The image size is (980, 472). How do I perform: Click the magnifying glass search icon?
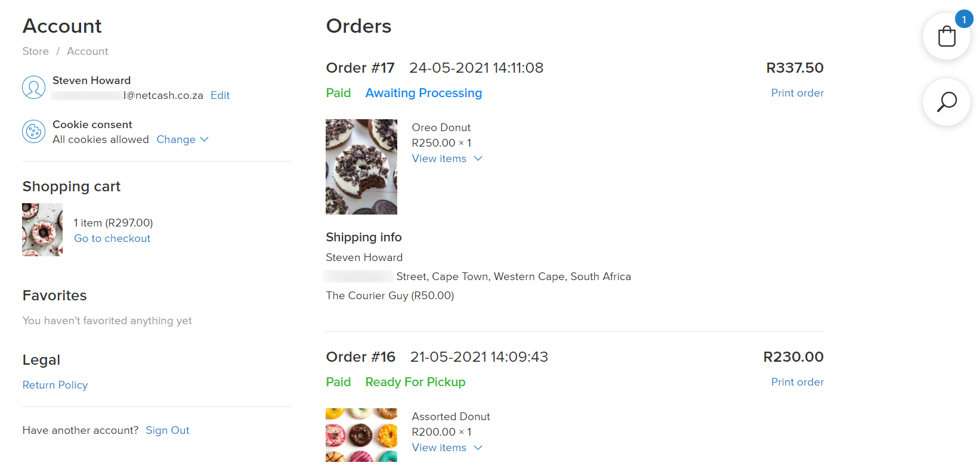[946, 102]
